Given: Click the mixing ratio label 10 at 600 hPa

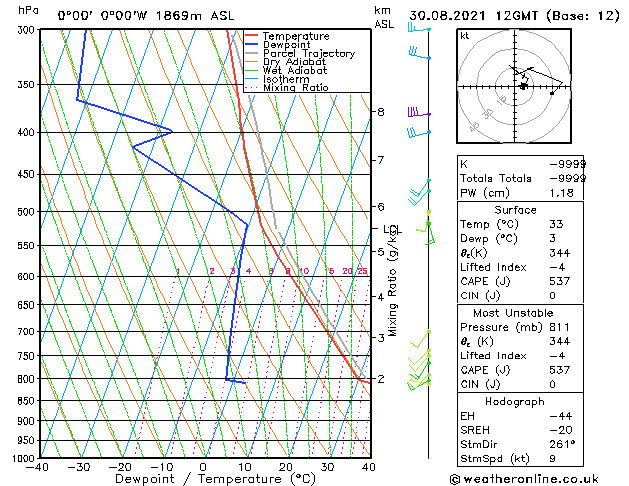Looking at the screenshot, I should point(304,271).
